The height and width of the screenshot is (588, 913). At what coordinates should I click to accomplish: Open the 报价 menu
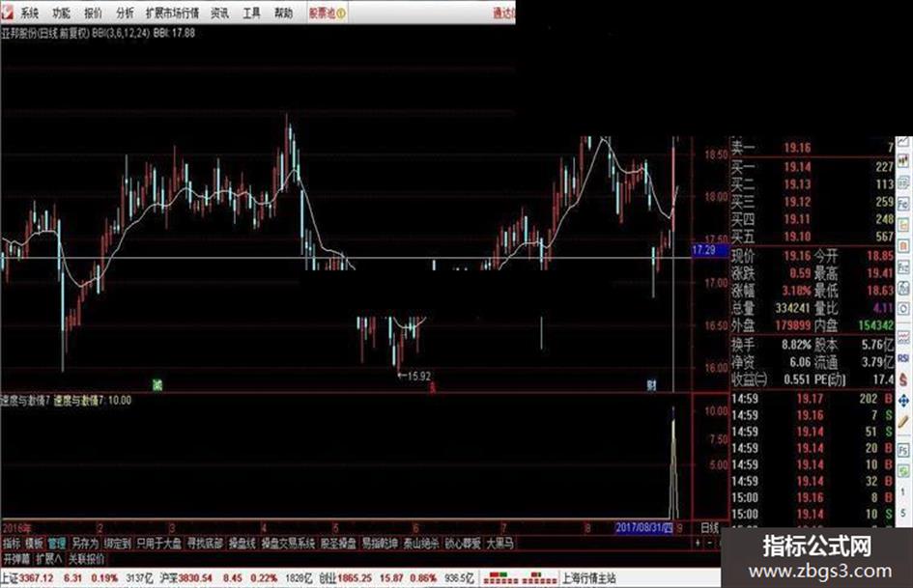pyautogui.click(x=93, y=13)
